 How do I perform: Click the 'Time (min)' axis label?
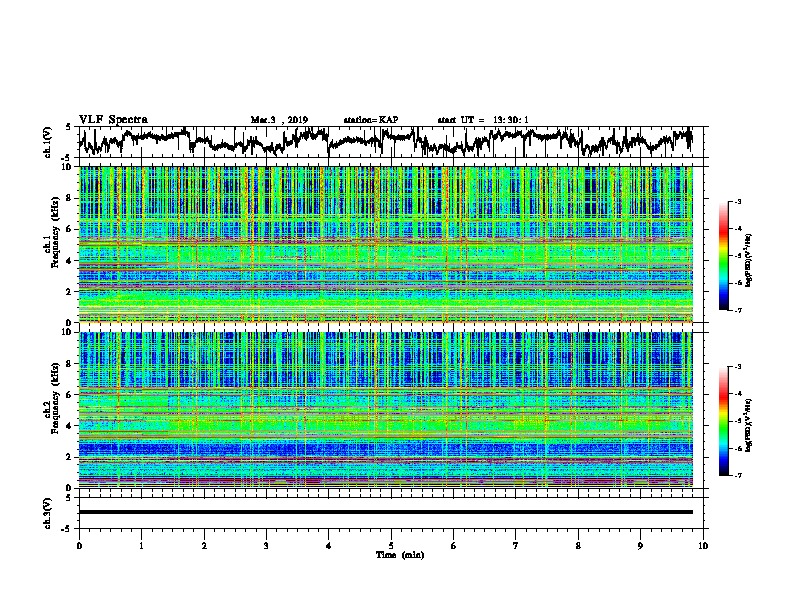point(400,555)
